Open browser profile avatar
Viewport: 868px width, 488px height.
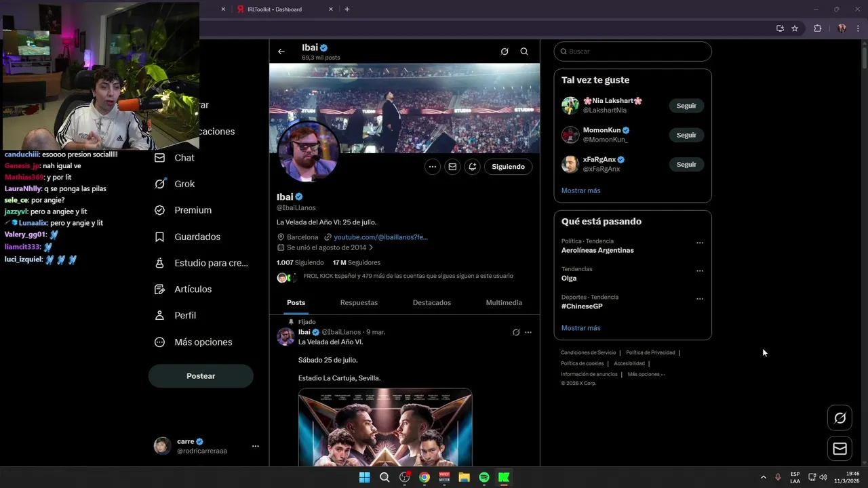point(842,28)
